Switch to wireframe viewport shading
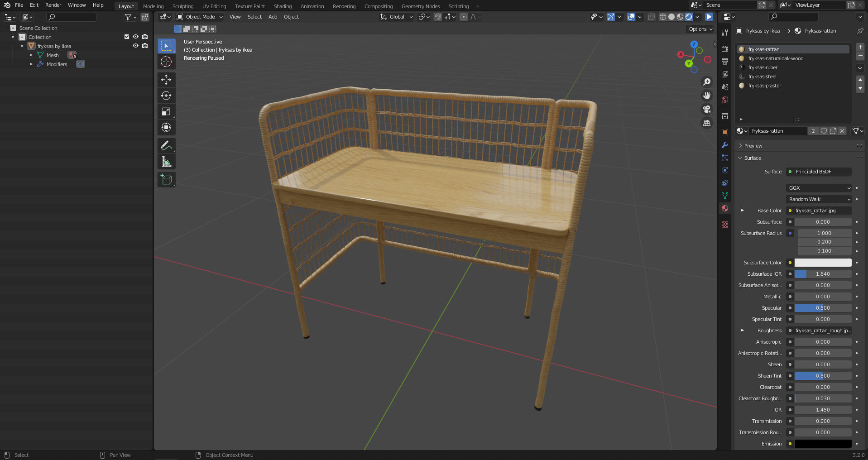The image size is (868, 460). tap(663, 17)
